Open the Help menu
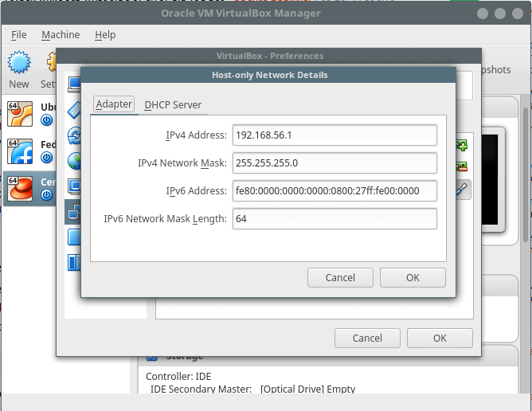Viewport: 532px width, 411px height. pos(105,35)
